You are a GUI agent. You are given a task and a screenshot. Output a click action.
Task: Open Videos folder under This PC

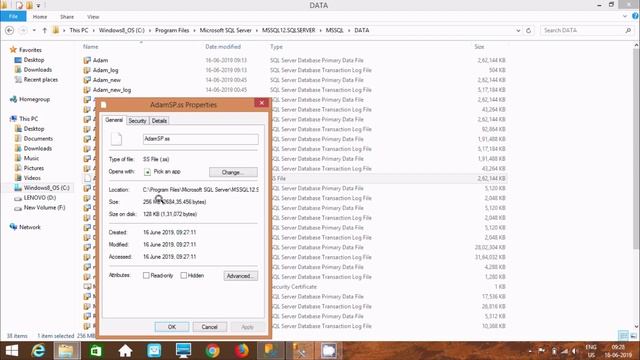28,178
